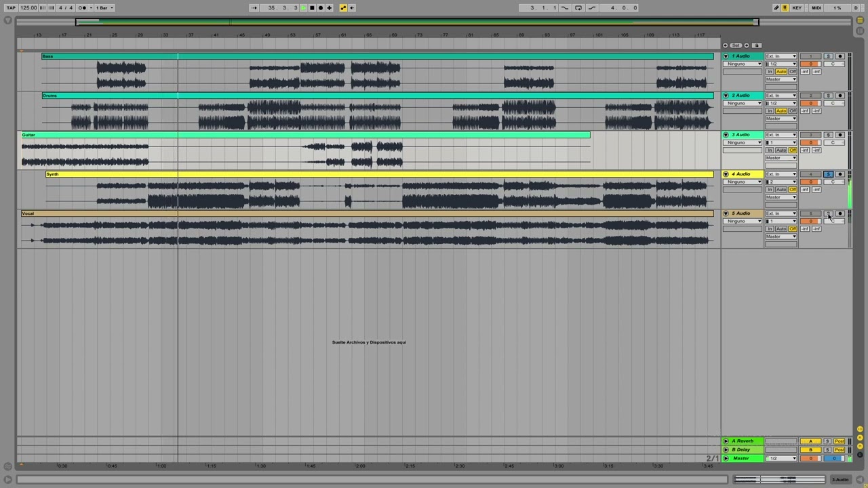Collapse the 2 Audio track

726,96
